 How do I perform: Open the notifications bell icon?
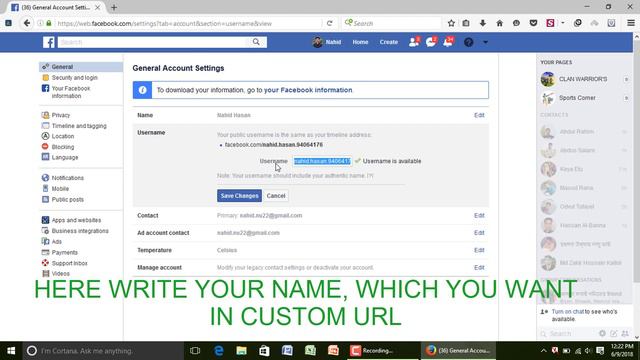coord(448,42)
